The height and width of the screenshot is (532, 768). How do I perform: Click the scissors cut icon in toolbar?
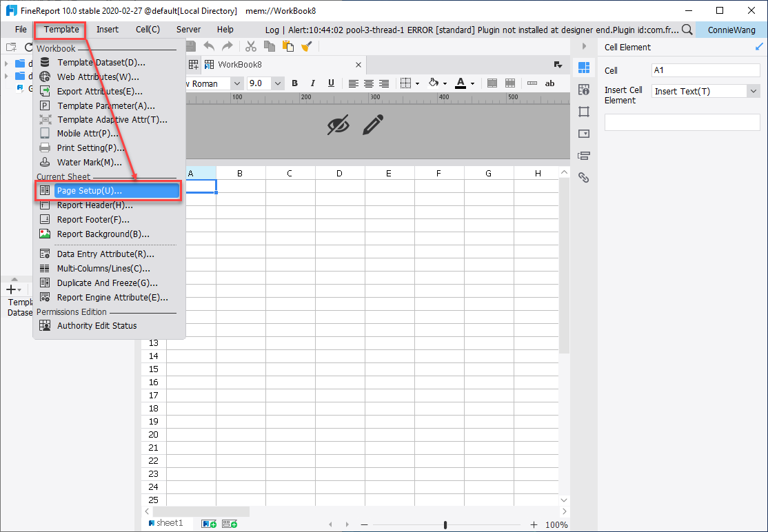[x=250, y=45]
